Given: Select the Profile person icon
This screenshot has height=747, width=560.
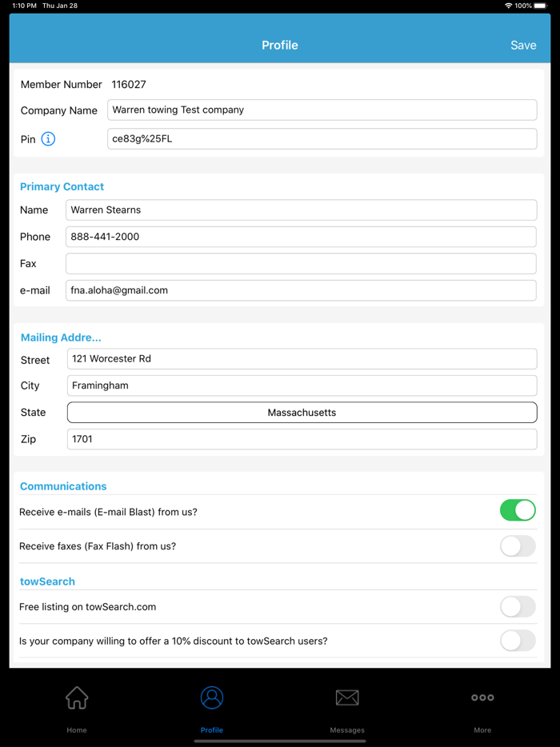Looking at the screenshot, I should [212, 698].
